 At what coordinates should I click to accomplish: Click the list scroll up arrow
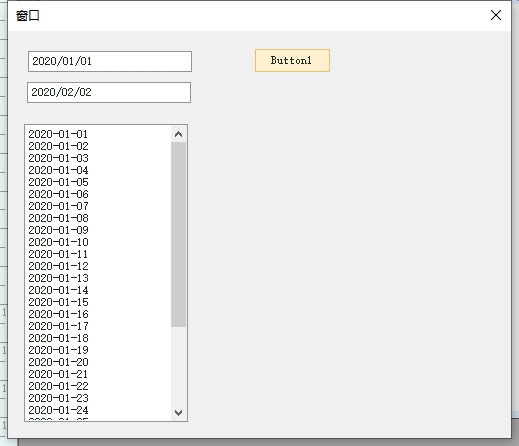pyautogui.click(x=178, y=134)
